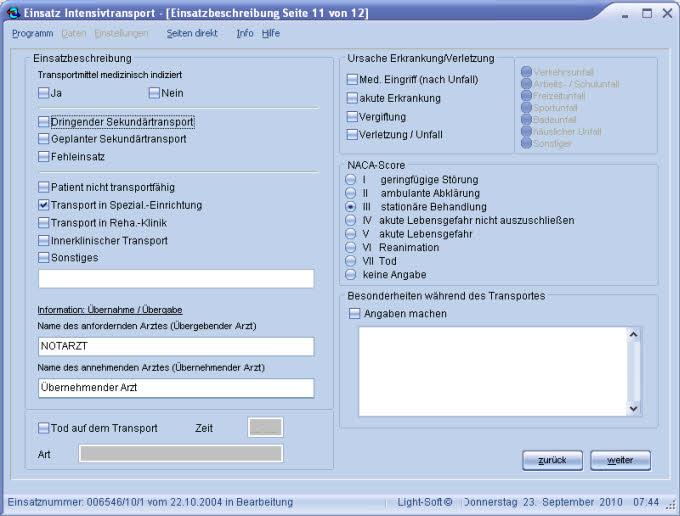
Task: Select keine Angabe in NACA-Score
Action: [350, 274]
